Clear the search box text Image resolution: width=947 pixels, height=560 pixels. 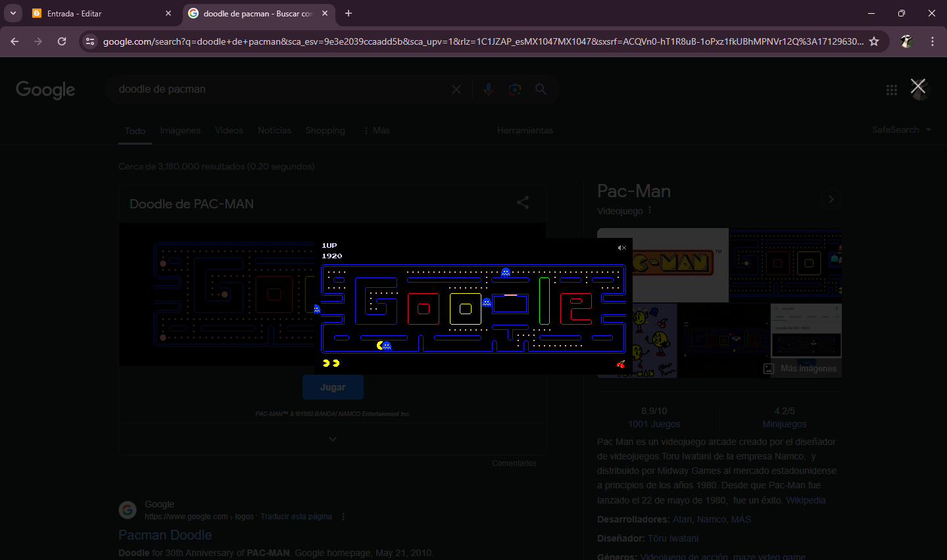click(456, 89)
